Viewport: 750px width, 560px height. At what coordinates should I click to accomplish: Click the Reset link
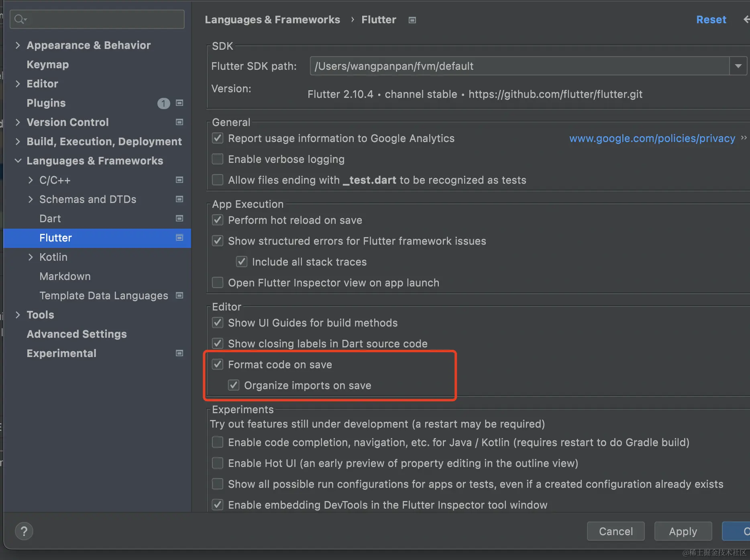pos(711,20)
